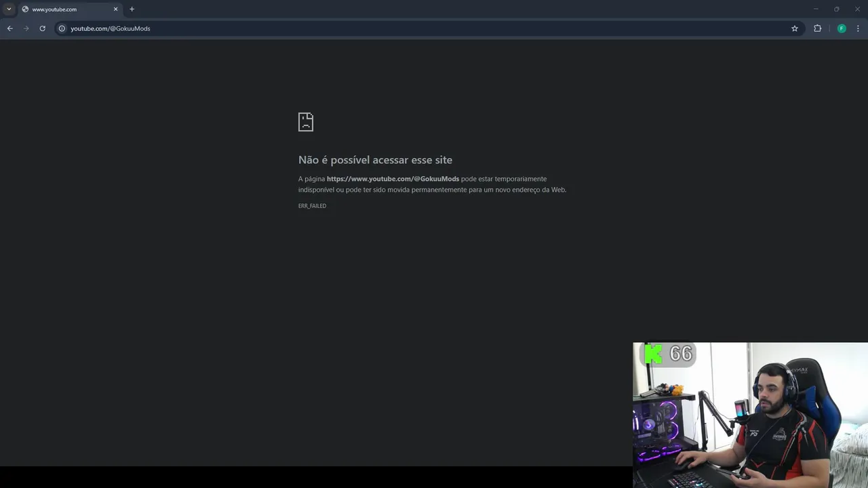View site information icon in address bar
This screenshot has width=868, height=488.
62,28
